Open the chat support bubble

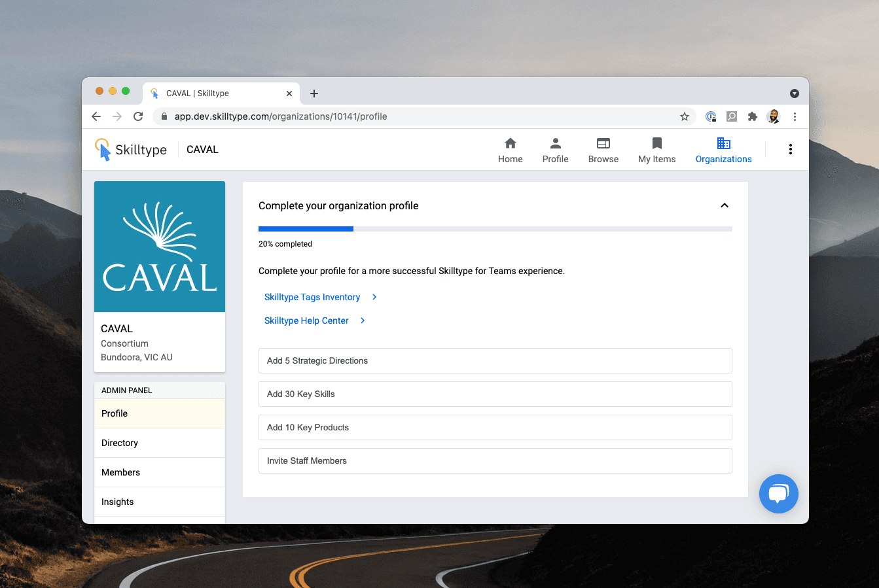click(x=779, y=494)
